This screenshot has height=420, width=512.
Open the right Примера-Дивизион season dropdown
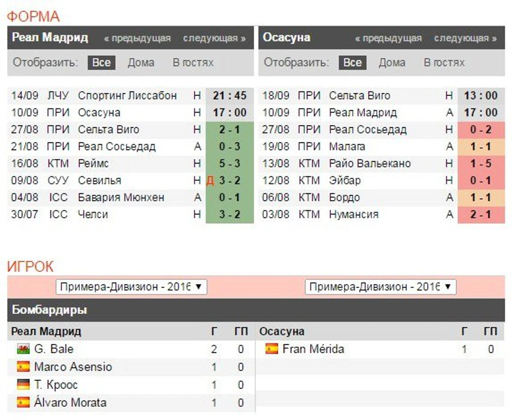pos(380,287)
